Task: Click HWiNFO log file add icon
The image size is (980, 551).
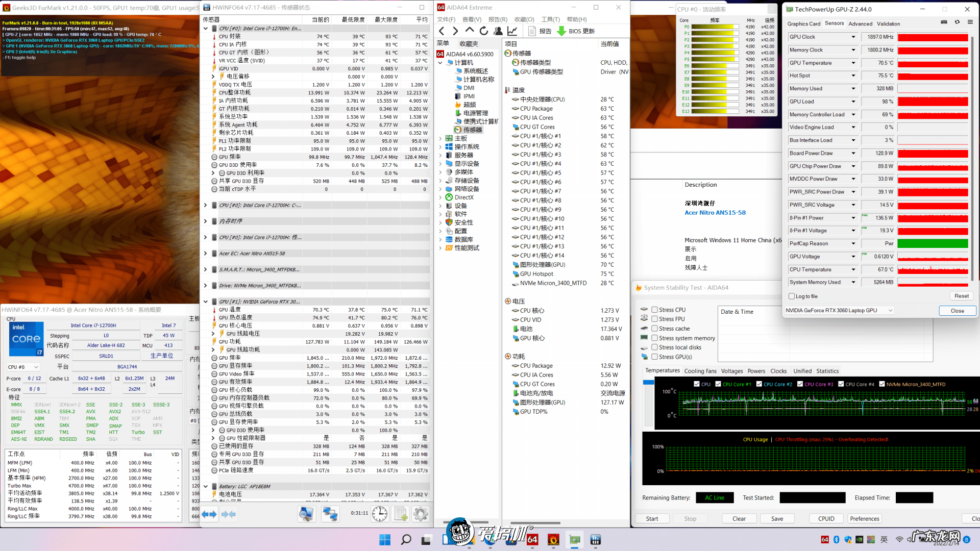Action: tap(401, 514)
